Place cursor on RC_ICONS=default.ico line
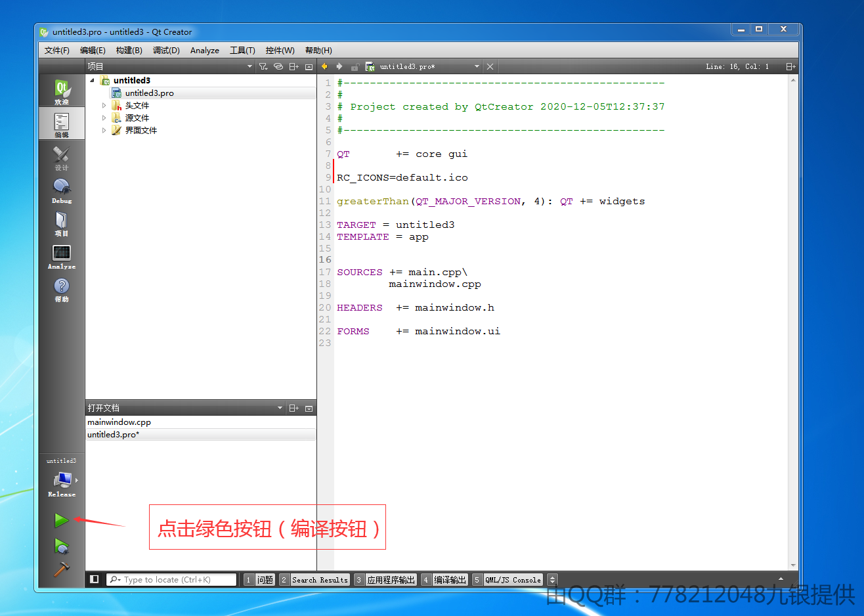The height and width of the screenshot is (616, 864). (402, 177)
